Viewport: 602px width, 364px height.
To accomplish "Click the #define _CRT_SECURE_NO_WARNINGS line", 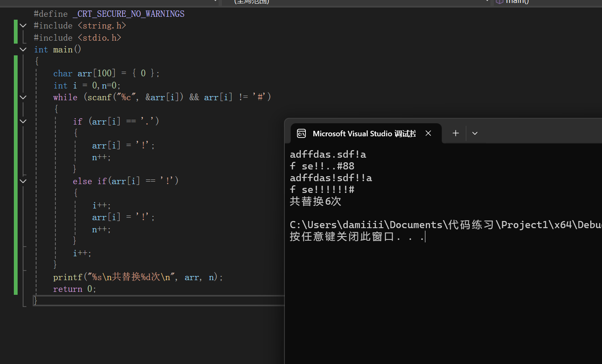I will coord(109,14).
